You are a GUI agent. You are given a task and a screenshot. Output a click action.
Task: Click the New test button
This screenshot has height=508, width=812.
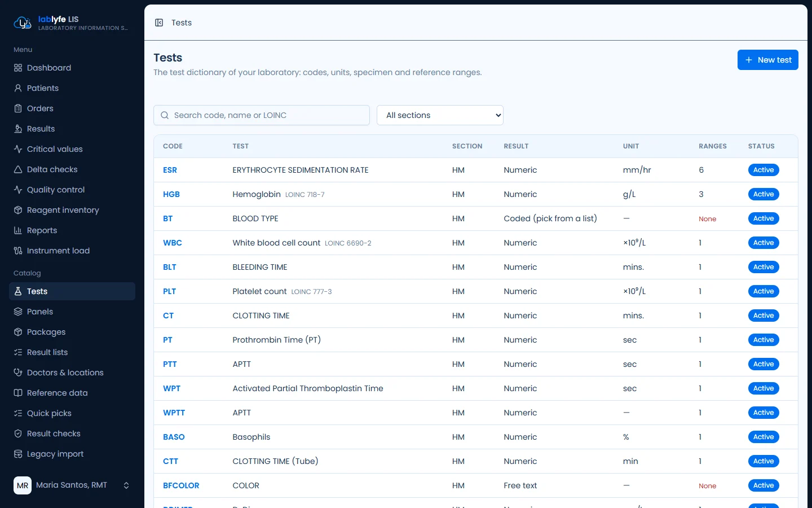(x=768, y=60)
